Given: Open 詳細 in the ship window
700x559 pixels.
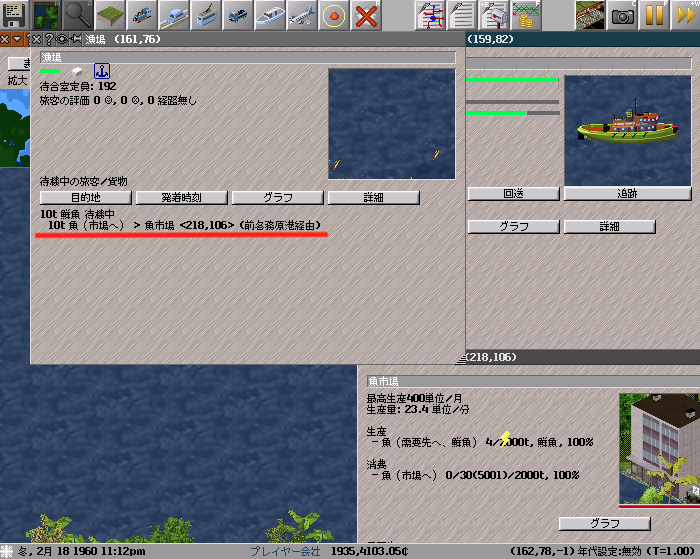Looking at the screenshot, I should (609, 226).
